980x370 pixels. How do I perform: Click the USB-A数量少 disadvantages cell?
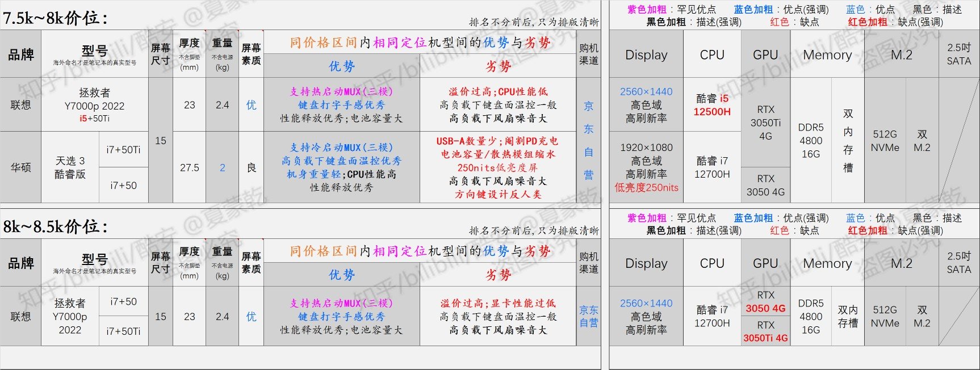coord(497,167)
